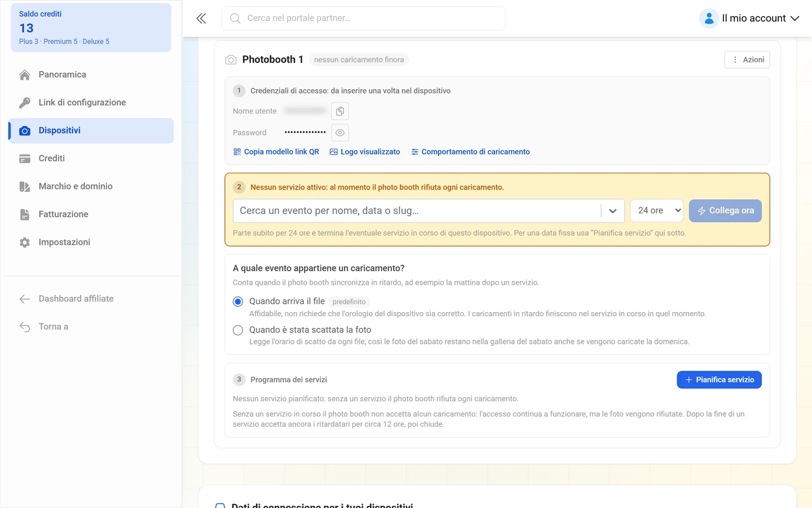
Task: Collapse the sidebar with the double chevron icon
Action: point(201,19)
